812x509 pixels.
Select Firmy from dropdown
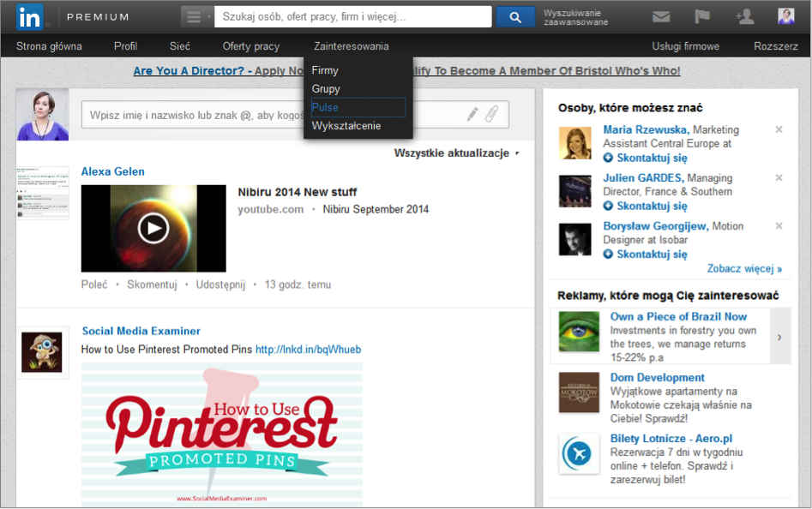click(325, 70)
